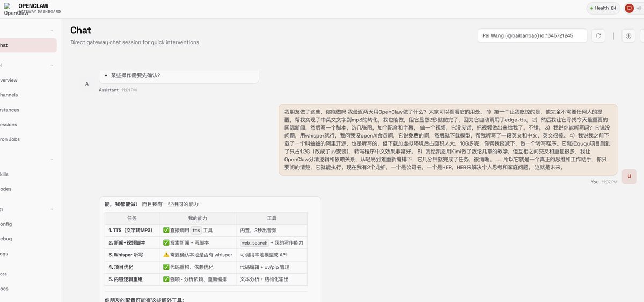Viewport: 644px width, 302px height.
Task: Click '内置，2秒出音频' table cell
Action: click(x=272, y=231)
